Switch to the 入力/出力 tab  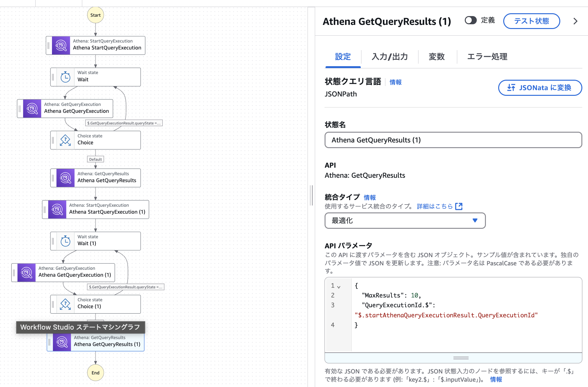pos(390,57)
